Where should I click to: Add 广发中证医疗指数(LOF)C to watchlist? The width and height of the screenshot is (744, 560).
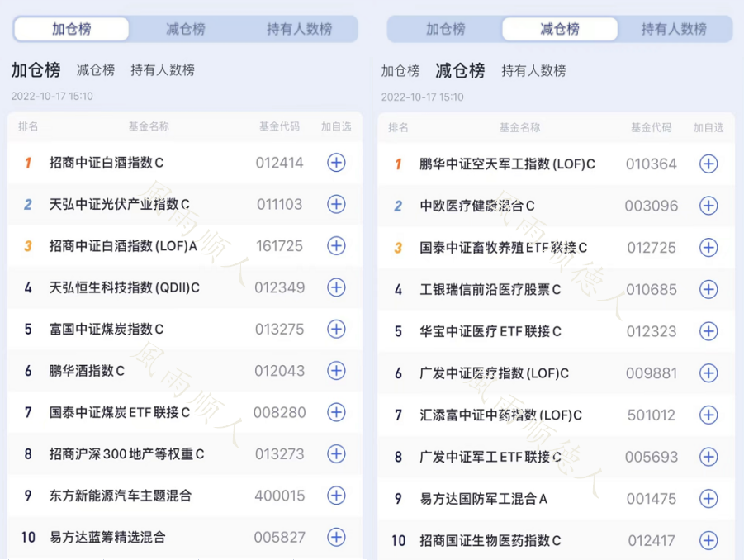point(708,373)
